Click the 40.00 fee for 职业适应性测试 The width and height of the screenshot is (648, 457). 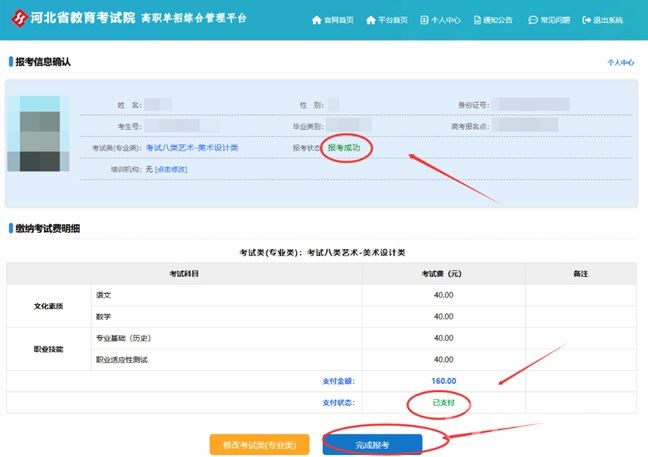coord(444,359)
